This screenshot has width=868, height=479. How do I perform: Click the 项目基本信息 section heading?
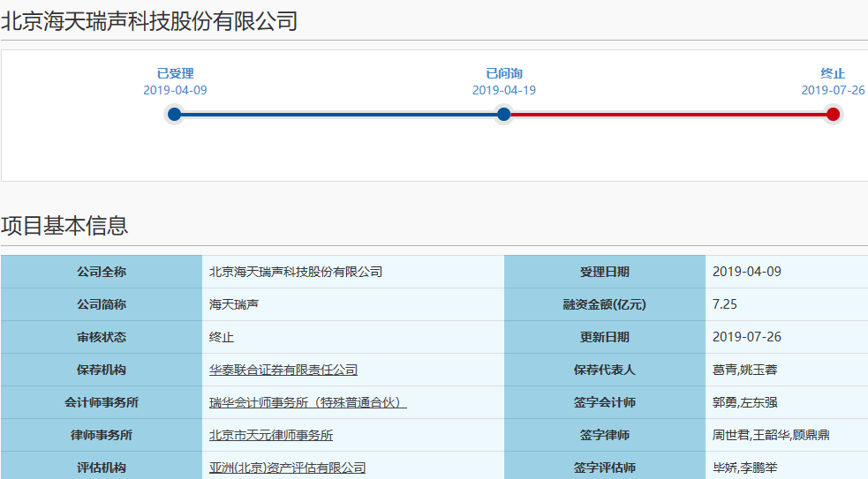64,226
